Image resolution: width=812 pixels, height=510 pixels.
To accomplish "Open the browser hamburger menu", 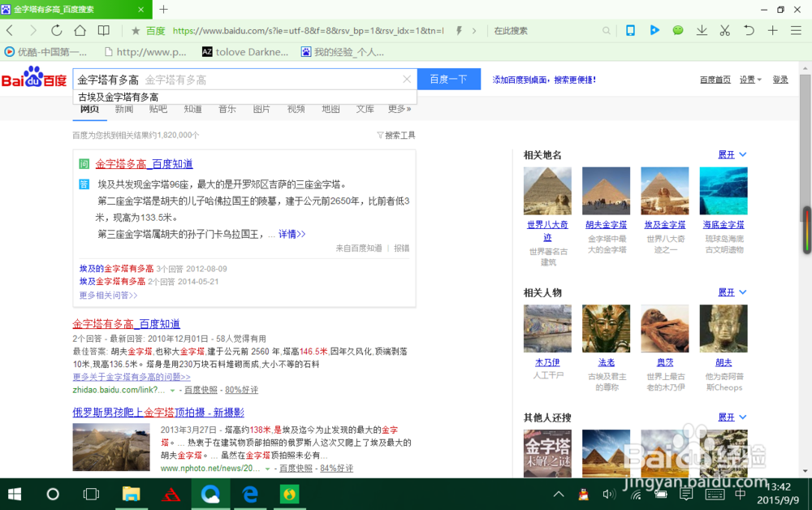I will pos(796,30).
